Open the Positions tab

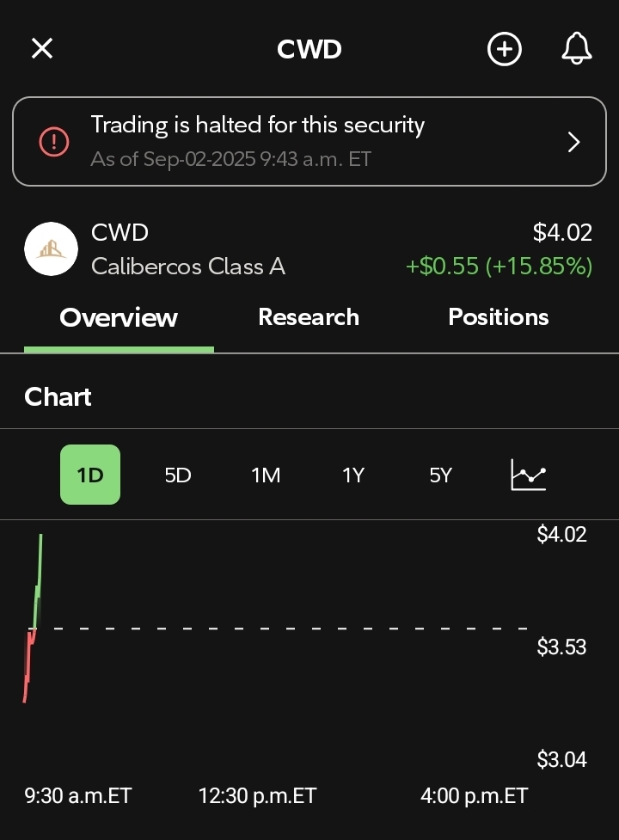499,317
